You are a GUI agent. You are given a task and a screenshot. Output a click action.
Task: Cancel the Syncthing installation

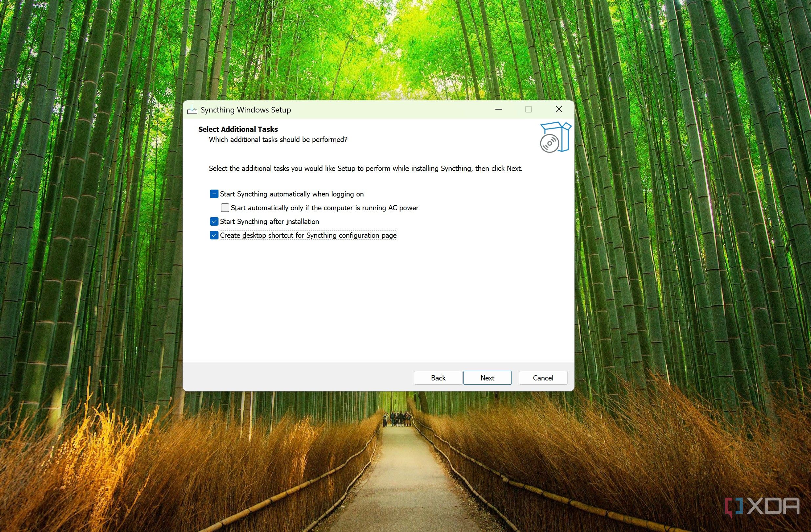pyautogui.click(x=543, y=378)
